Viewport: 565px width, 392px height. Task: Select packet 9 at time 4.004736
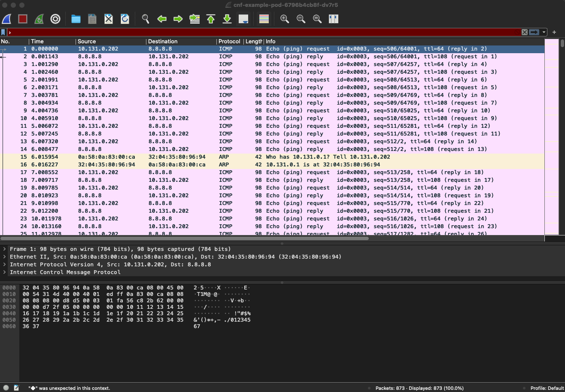272,111
